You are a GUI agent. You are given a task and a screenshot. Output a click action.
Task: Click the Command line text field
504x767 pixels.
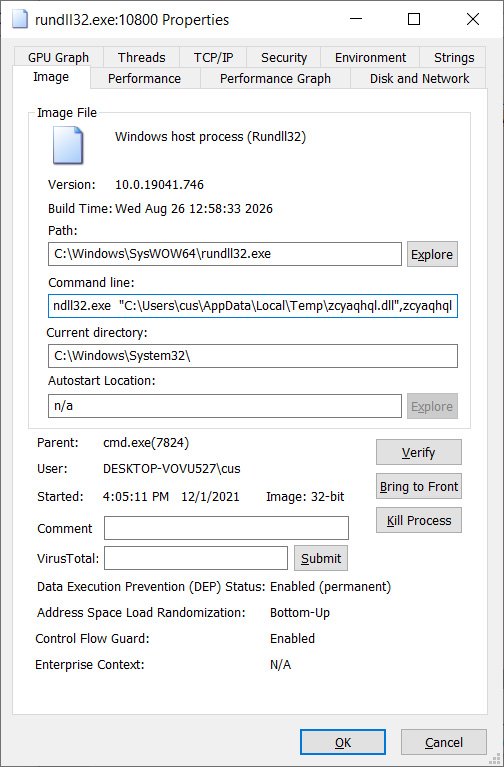click(x=253, y=306)
